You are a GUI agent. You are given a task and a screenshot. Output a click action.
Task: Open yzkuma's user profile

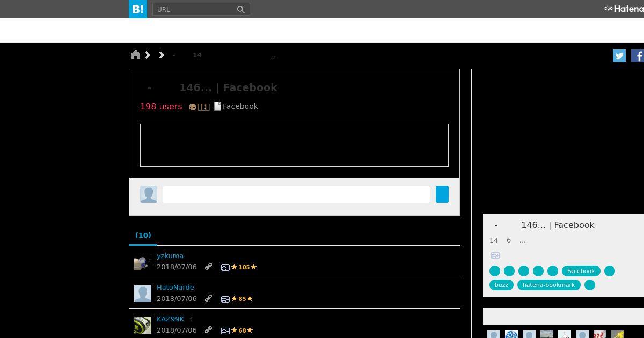coord(170,256)
